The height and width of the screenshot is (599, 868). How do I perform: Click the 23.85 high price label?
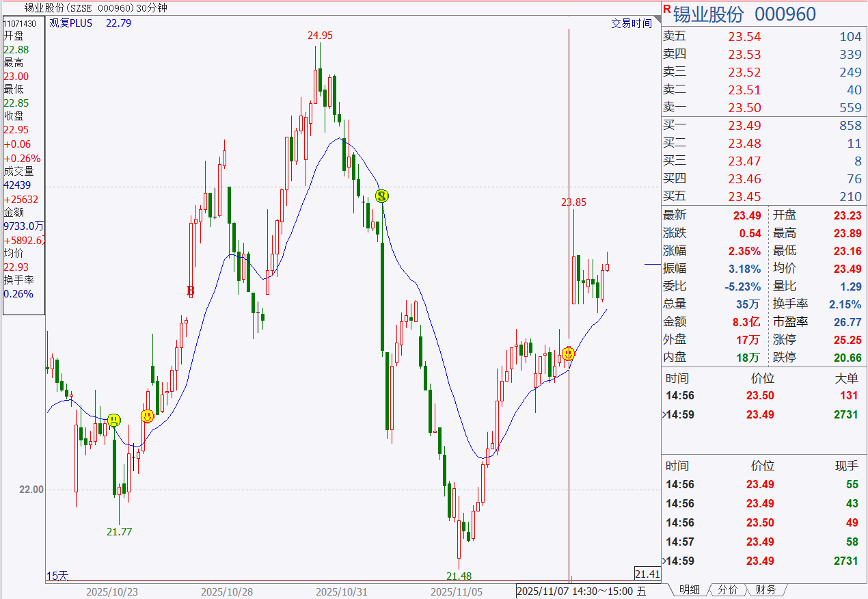573,202
